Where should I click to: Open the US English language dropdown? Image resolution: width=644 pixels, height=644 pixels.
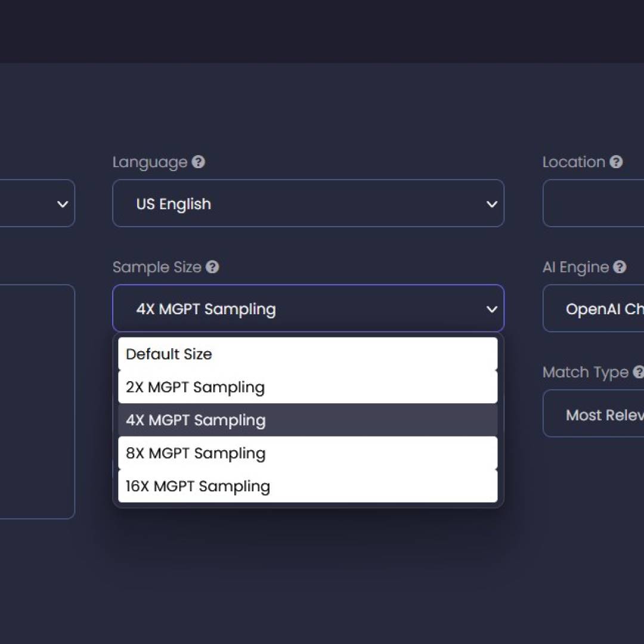pos(308,204)
